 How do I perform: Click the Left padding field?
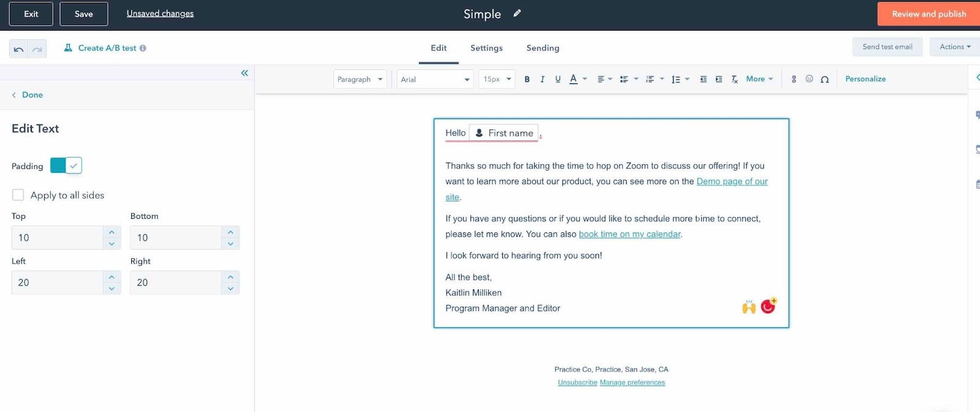tap(57, 283)
